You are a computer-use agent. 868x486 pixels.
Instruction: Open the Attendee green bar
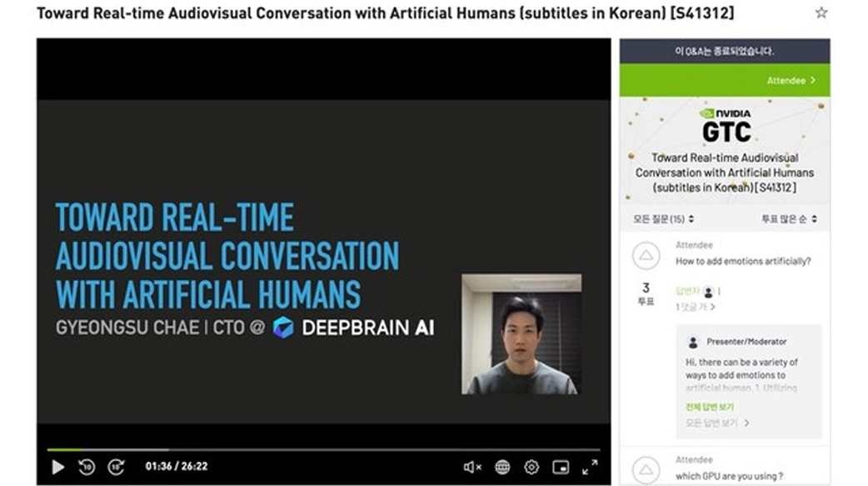(x=725, y=80)
